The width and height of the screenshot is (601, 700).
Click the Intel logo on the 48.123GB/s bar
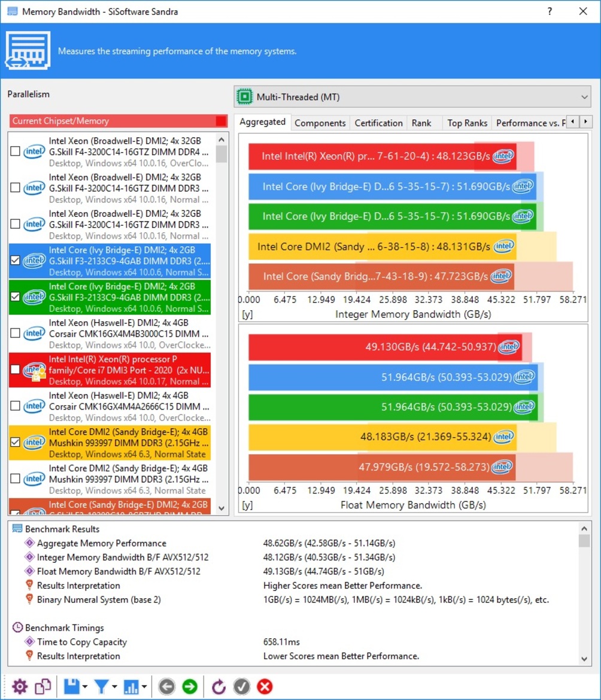coord(503,156)
